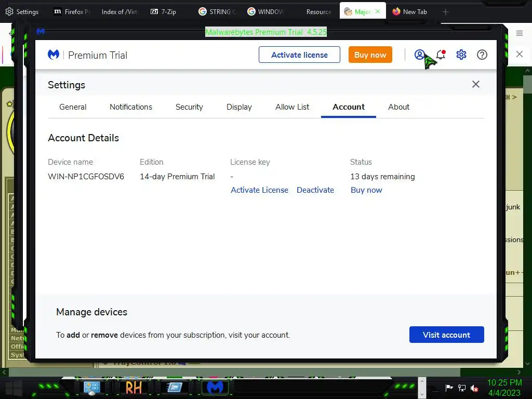Screen dimensions: 532x399
Task: Select the Account tab
Action: click(349, 107)
